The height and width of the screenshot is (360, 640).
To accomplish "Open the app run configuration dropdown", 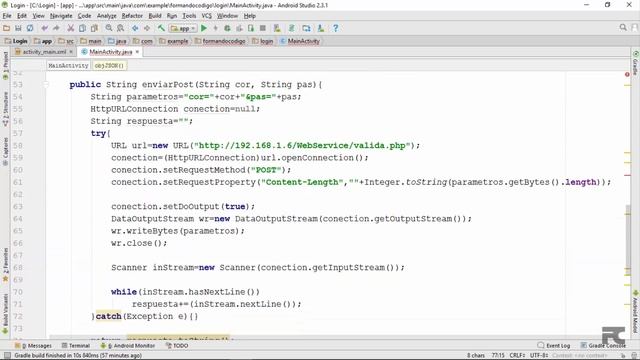I will click(183, 28).
